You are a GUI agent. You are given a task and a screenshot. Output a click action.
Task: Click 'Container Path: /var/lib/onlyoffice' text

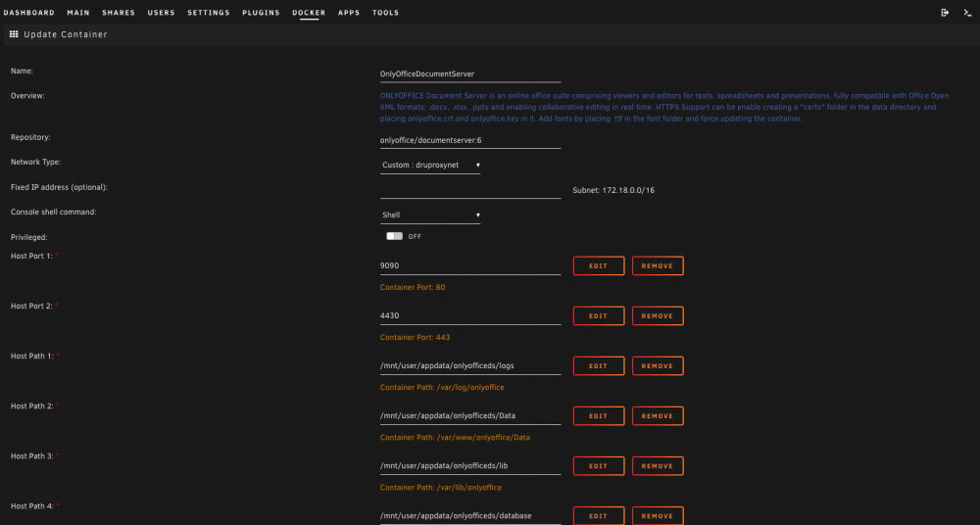click(x=441, y=488)
